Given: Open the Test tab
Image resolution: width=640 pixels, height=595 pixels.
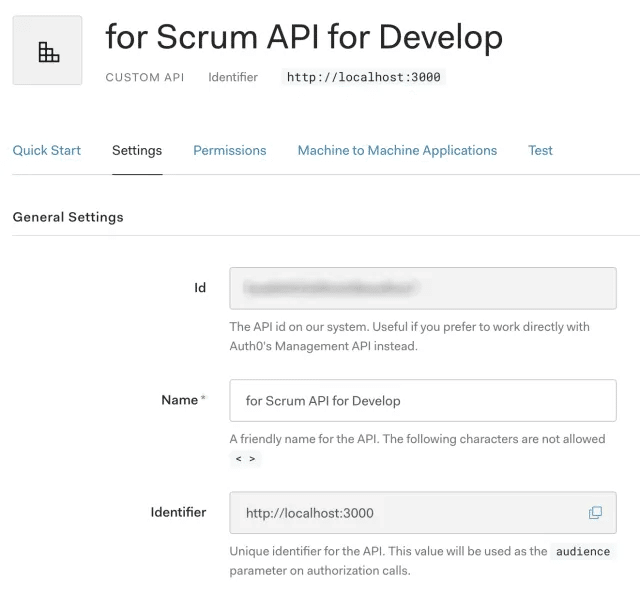Looking at the screenshot, I should (540, 150).
